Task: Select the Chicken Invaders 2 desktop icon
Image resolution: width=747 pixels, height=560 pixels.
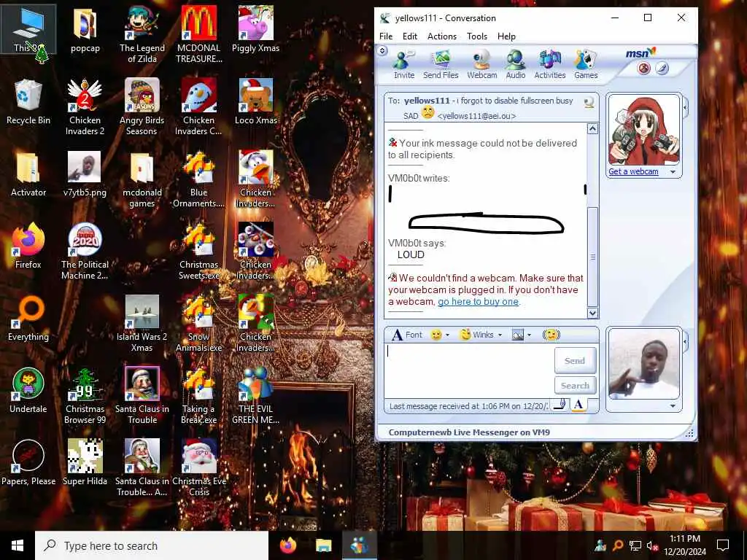Action: pos(85,106)
